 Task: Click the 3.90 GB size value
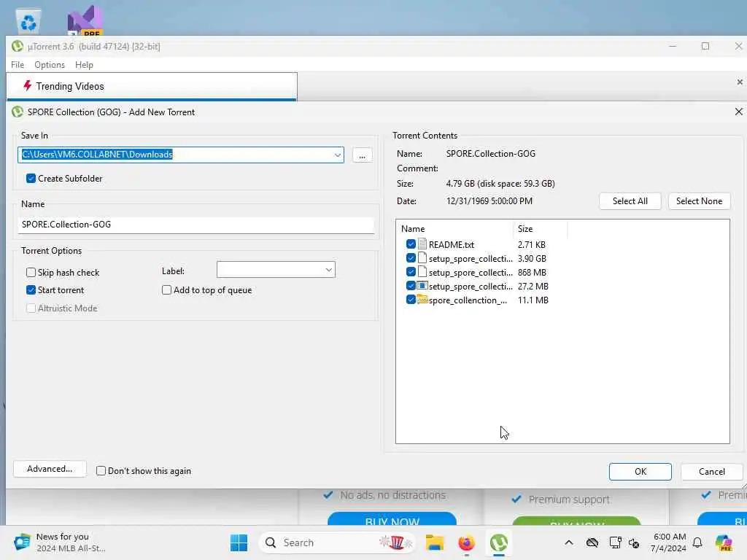click(532, 258)
